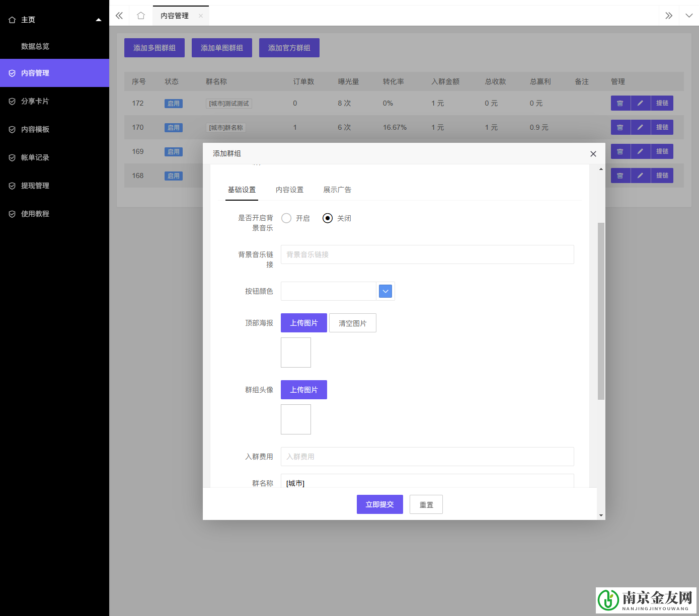Expand the tab options chevron at top right
699x616 pixels.
click(x=688, y=16)
